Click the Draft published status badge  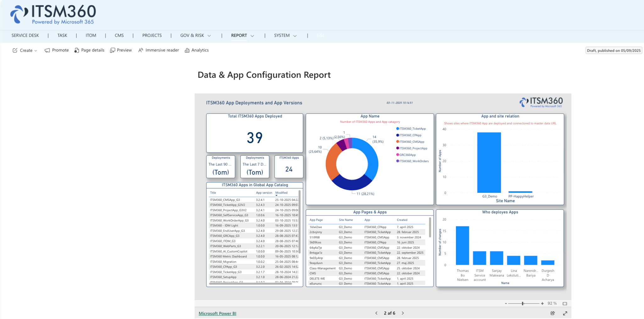[613, 51]
